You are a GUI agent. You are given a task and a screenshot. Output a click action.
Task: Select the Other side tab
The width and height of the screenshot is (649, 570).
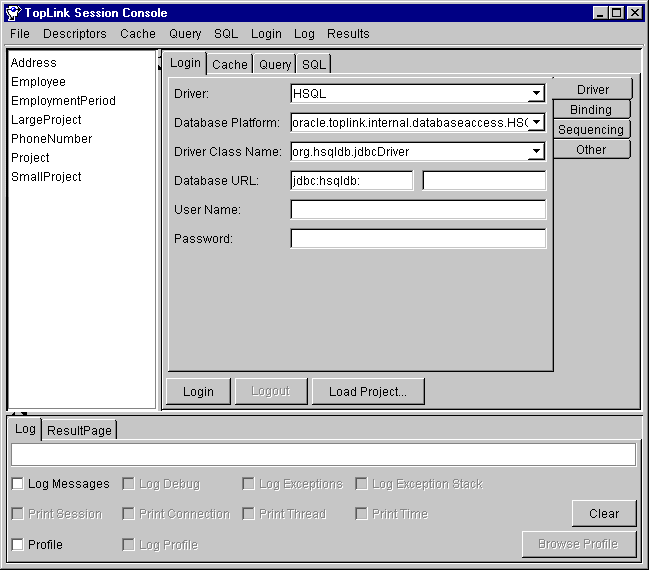591,149
